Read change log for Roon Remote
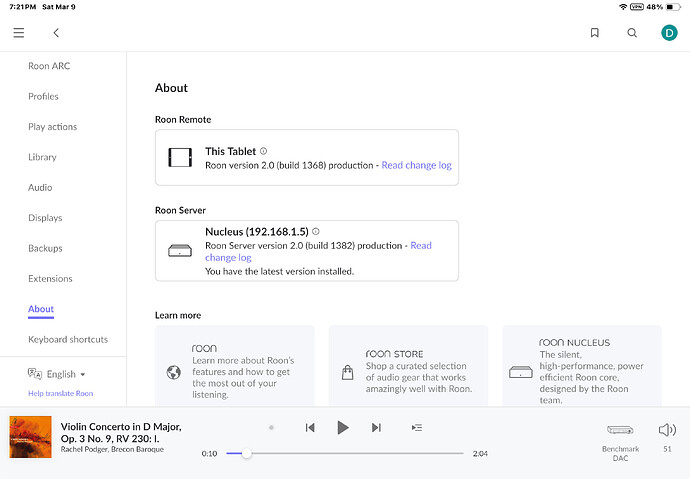690x479 pixels. tap(416, 165)
